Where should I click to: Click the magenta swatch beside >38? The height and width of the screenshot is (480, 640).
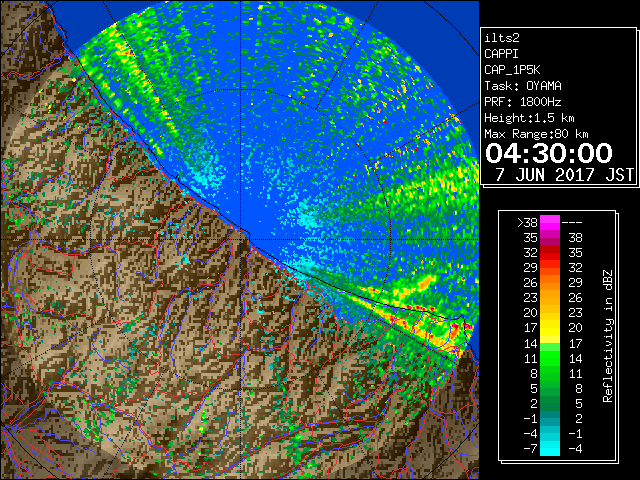click(x=550, y=222)
